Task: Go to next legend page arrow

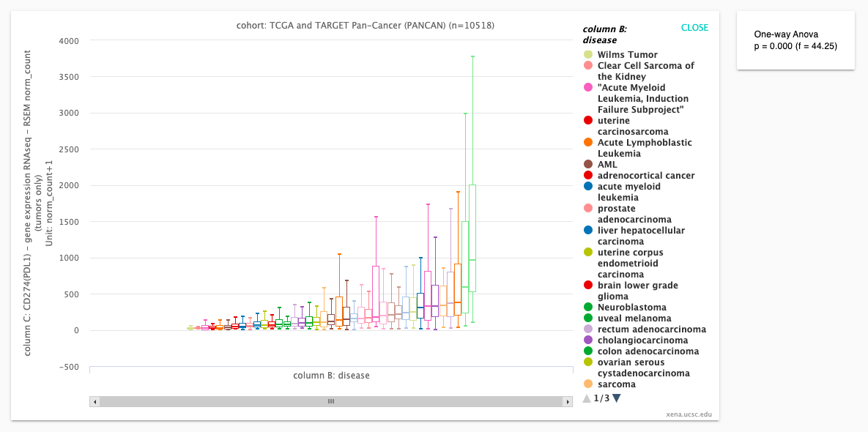Action: pyautogui.click(x=617, y=398)
